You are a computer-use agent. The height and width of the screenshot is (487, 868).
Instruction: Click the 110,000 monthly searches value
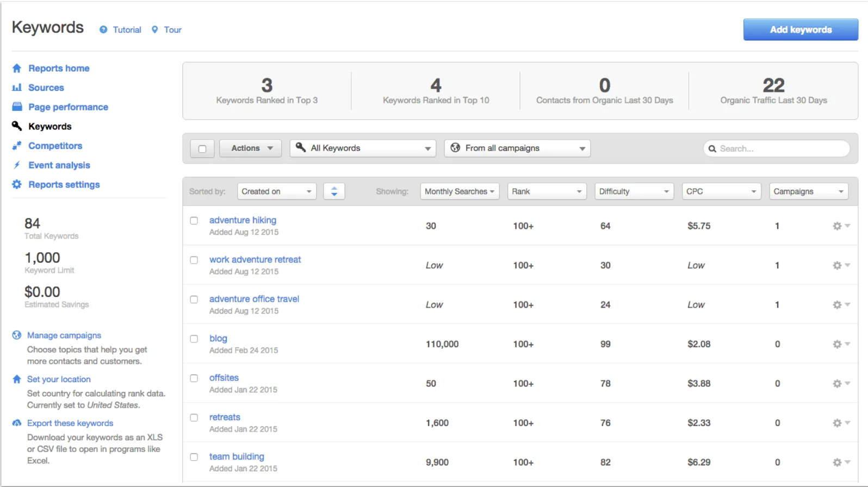[442, 344]
